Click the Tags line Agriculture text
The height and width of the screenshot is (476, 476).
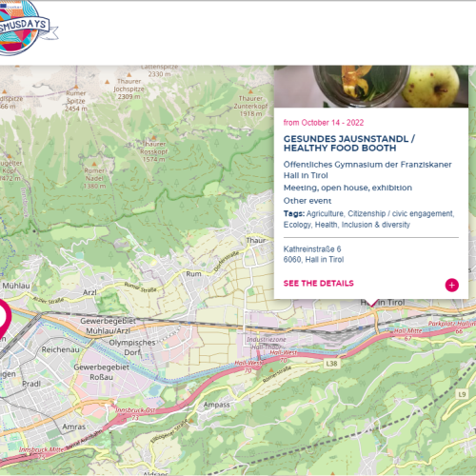325,213
